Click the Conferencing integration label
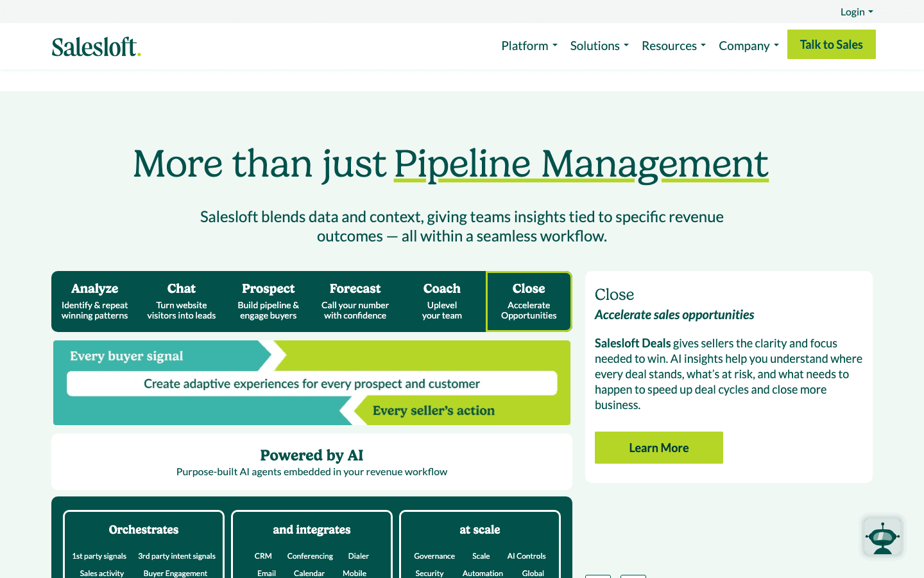924x578 pixels. tap(310, 556)
